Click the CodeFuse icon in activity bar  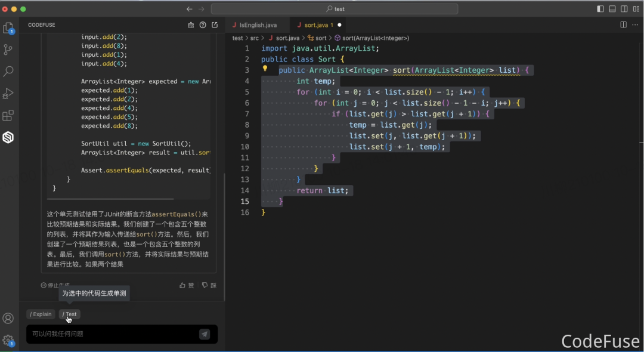[x=8, y=138]
